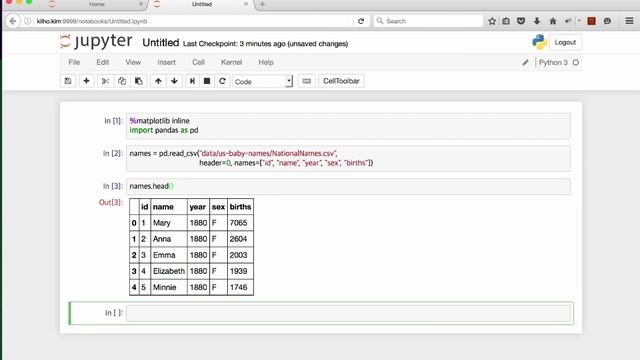Click the address bar URL
Viewport: 640px width, 360px height.
(92, 21)
